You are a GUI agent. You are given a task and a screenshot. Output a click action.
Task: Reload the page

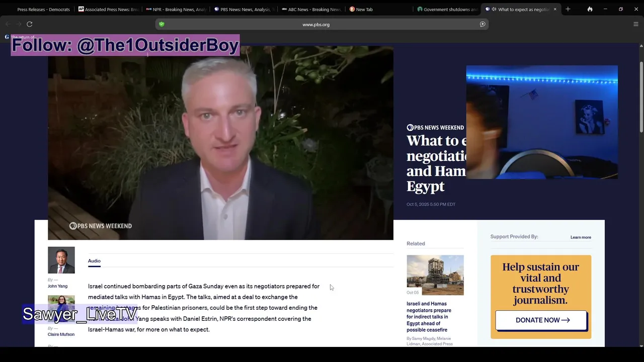(x=30, y=24)
